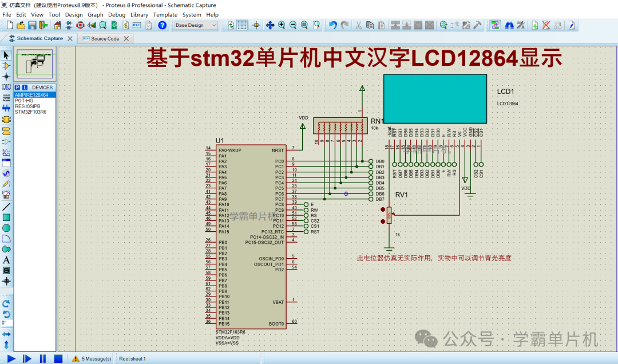Open the Base Design variant dropdown
Viewport: 618px width, 364px height.
coord(196,25)
